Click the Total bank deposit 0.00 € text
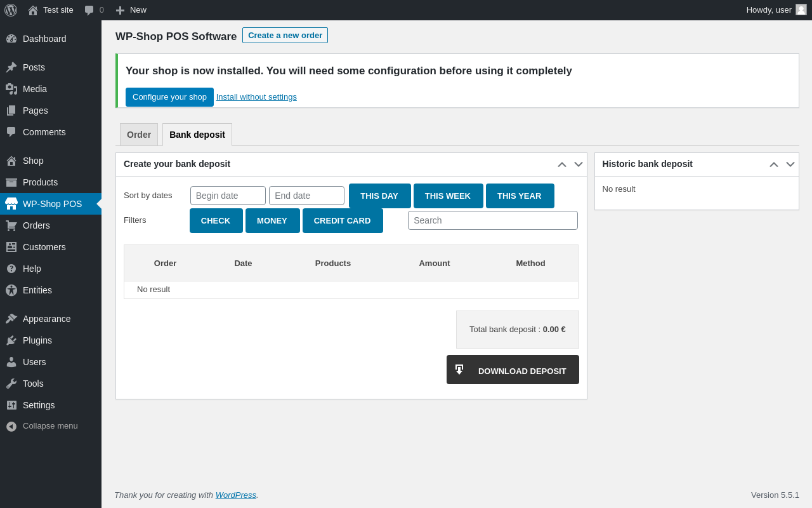The height and width of the screenshot is (508, 812). click(x=518, y=330)
